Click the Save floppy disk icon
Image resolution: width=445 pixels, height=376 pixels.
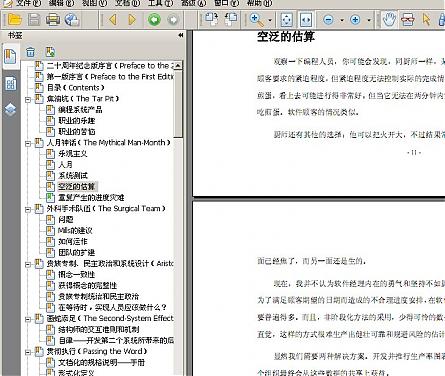coord(34,20)
